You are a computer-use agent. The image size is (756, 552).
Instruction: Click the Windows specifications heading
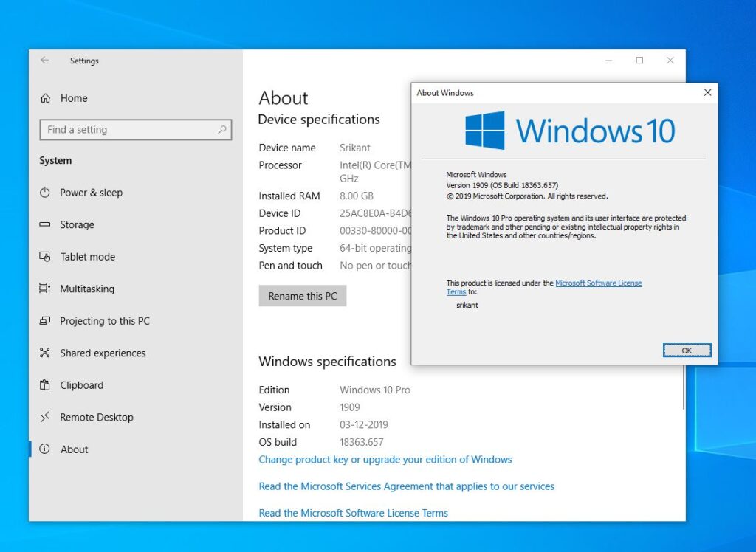(327, 361)
